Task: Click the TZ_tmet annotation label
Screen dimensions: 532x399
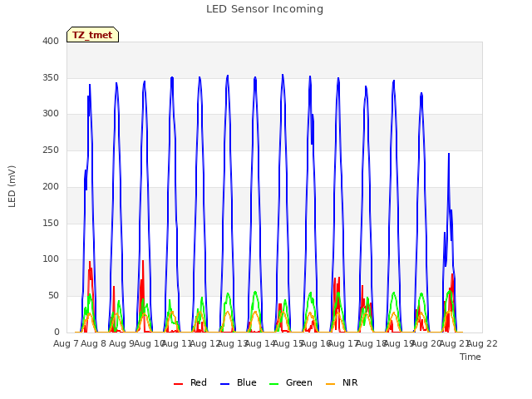Action: 92,35
